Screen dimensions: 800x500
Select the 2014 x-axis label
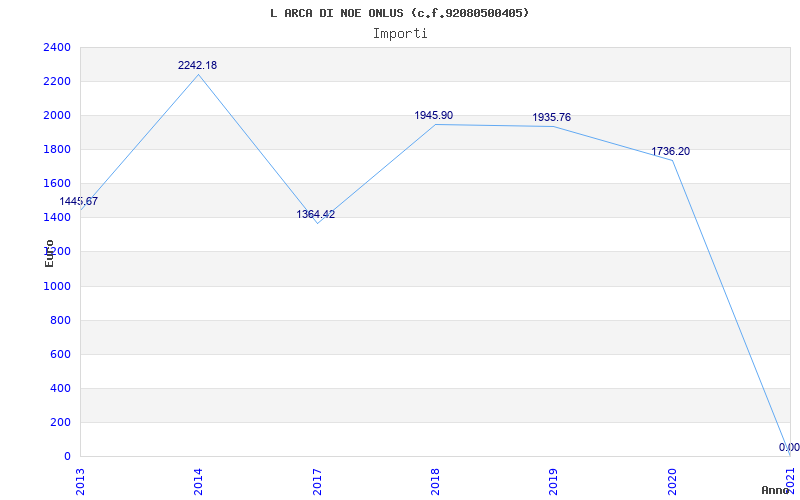coord(198,482)
